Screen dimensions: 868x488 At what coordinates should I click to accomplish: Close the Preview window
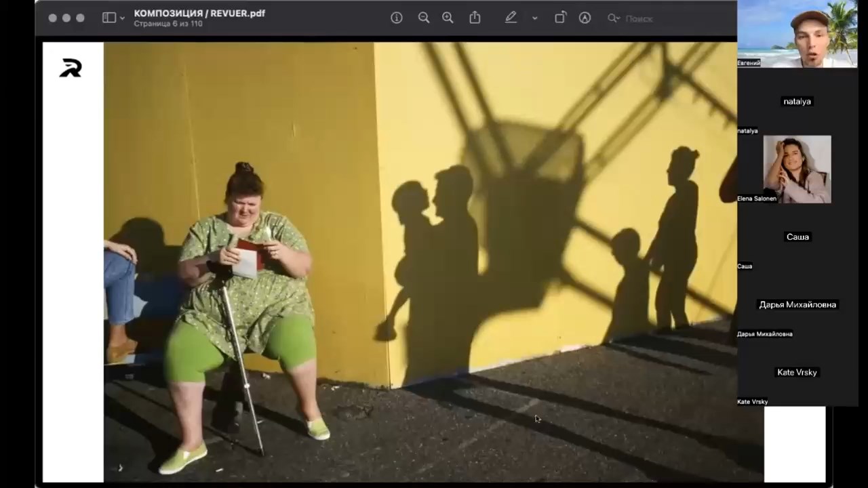pyautogui.click(x=52, y=18)
